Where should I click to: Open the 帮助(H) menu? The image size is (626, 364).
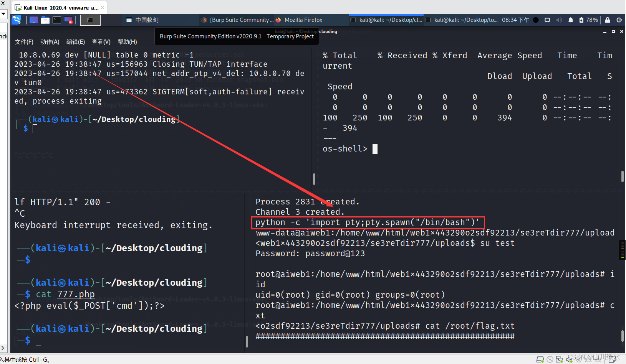[127, 42]
